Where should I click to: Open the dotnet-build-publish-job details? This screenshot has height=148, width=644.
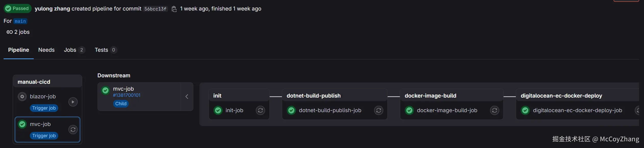[x=330, y=110]
